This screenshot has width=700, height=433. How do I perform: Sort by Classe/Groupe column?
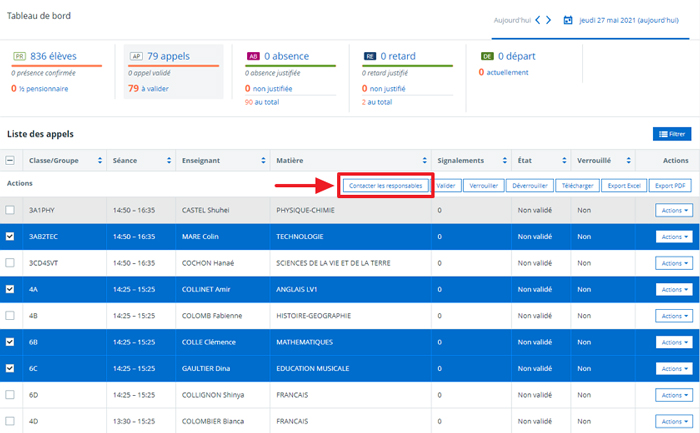[99, 160]
